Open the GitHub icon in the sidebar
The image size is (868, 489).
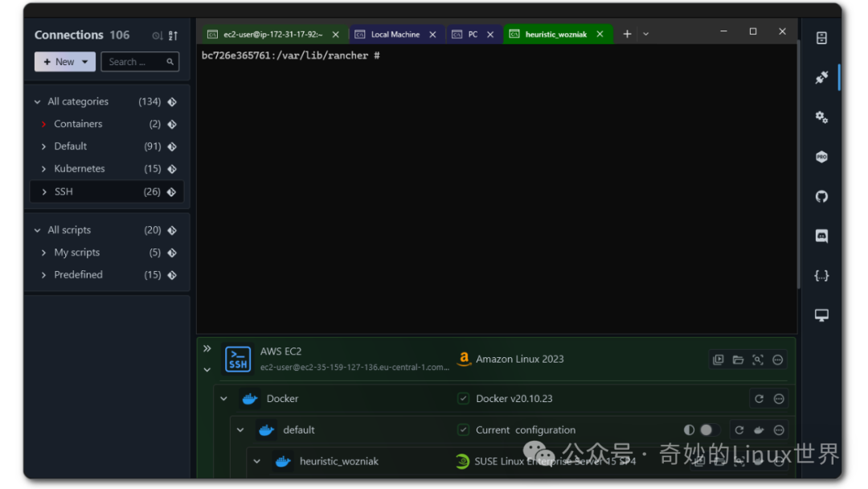pos(821,196)
